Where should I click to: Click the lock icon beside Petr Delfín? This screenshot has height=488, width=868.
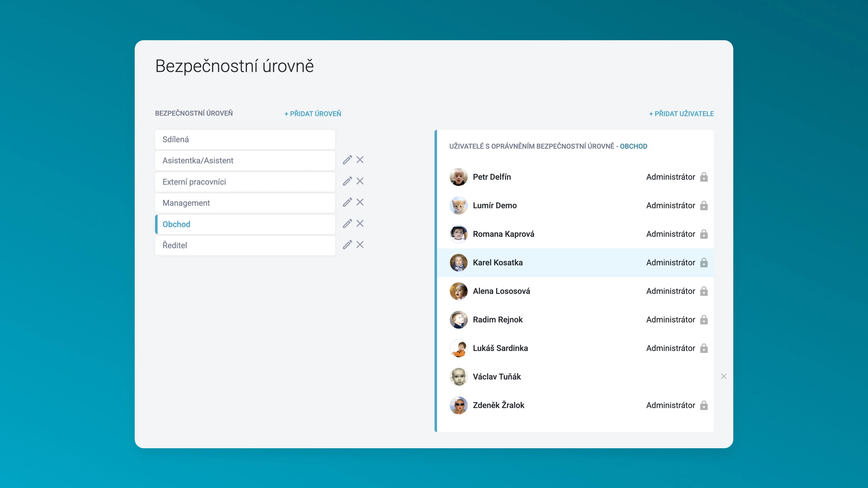704,177
